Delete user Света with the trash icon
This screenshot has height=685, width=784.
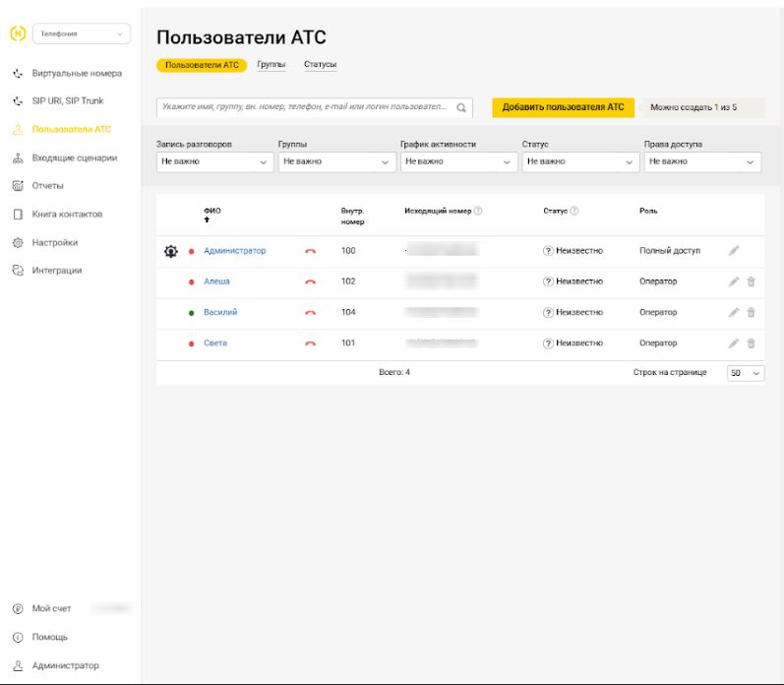click(751, 343)
